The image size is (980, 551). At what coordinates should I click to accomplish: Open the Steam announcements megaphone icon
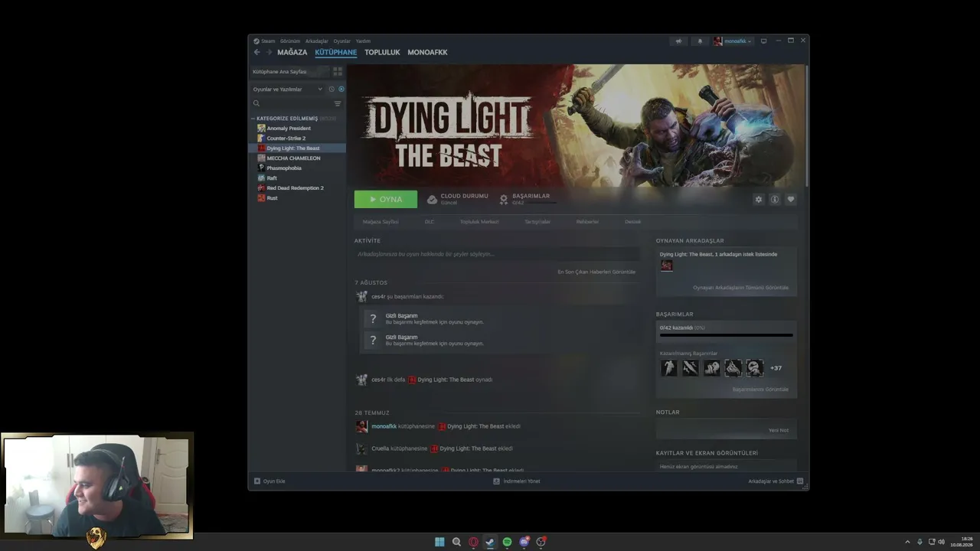(x=678, y=41)
